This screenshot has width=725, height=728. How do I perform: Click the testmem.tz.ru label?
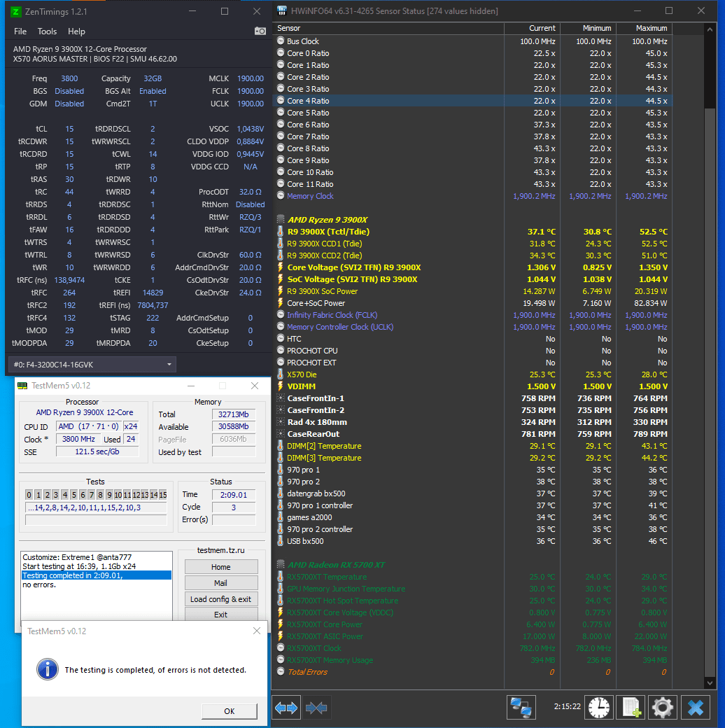[221, 550]
